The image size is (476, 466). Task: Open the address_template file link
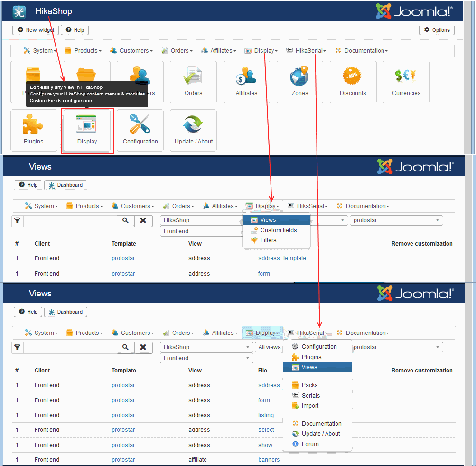(282, 258)
